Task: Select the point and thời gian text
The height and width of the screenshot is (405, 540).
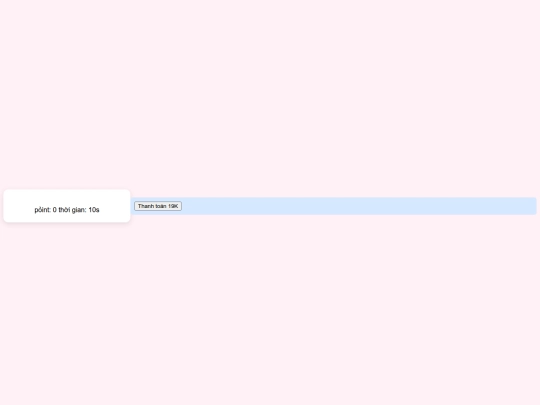Action: [x=67, y=210]
